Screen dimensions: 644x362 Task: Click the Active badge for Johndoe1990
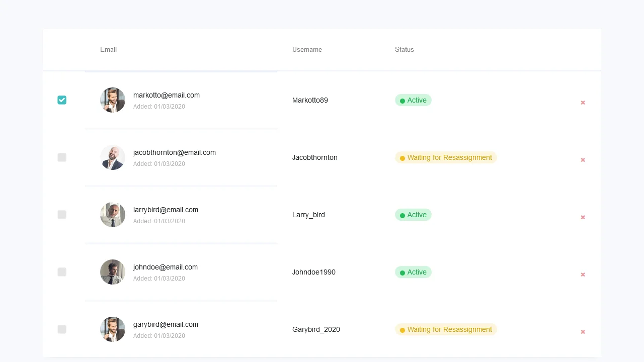(x=413, y=272)
